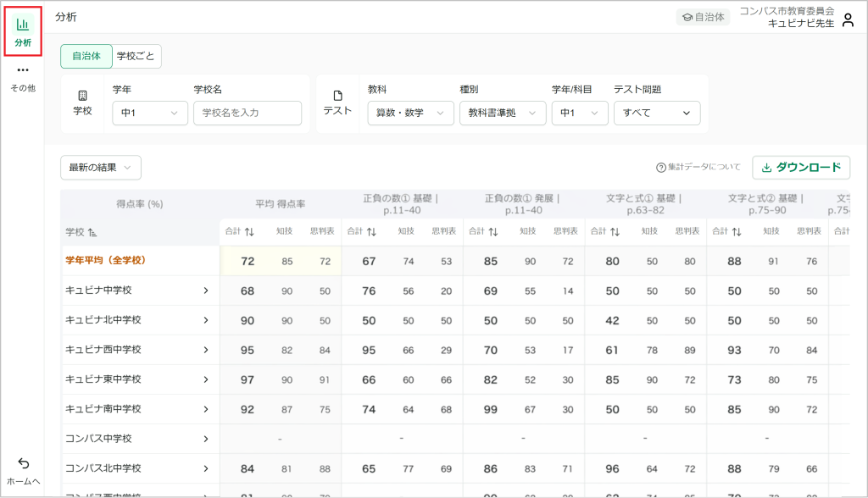Image resolution: width=868 pixels, height=498 pixels.
Task: Click the キュビナ中学校 school name
Action: pos(98,290)
